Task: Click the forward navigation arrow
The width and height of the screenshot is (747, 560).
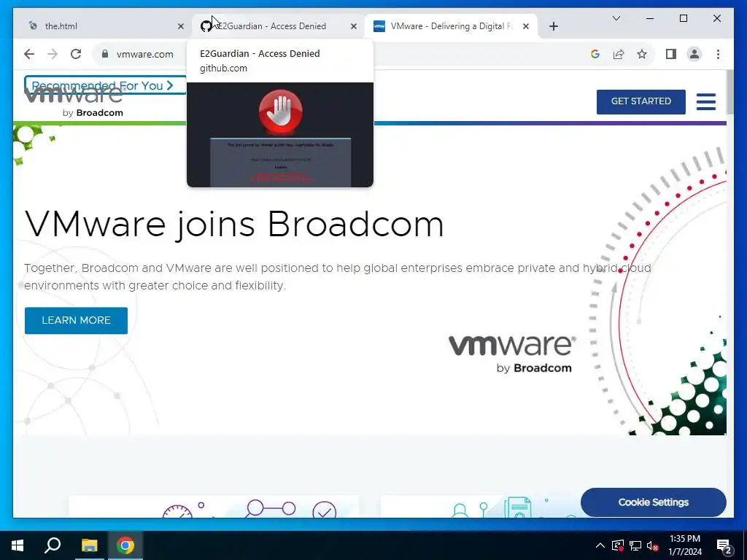Action: (53, 54)
